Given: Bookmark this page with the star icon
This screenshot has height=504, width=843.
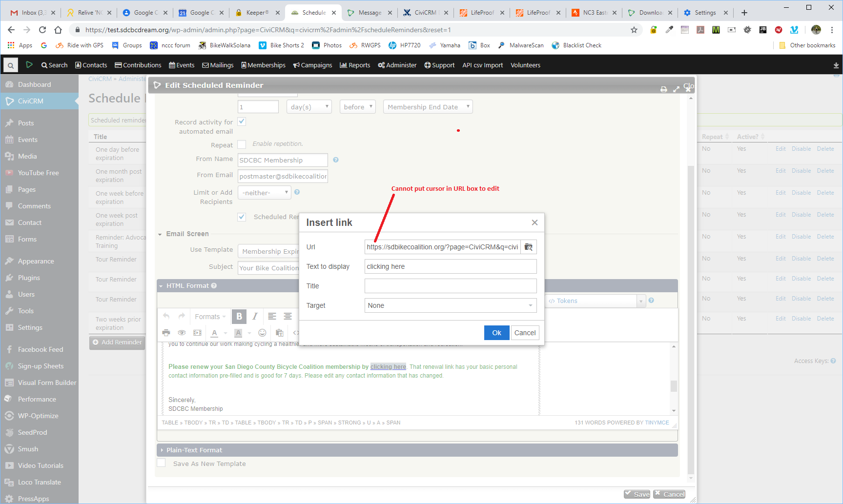Looking at the screenshot, I should 634,30.
